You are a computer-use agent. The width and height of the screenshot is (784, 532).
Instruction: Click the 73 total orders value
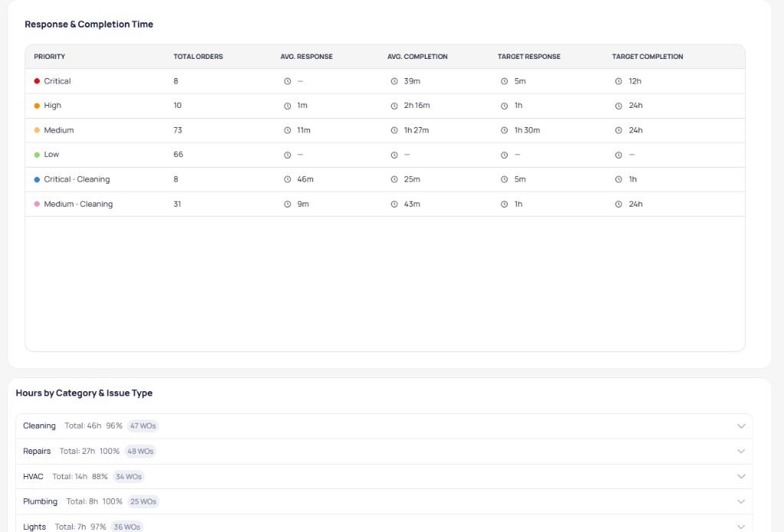coord(178,130)
